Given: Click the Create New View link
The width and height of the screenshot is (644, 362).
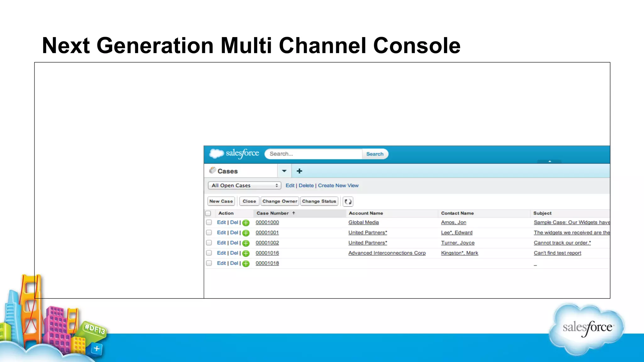Looking at the screenshot, I should point(338,185).
